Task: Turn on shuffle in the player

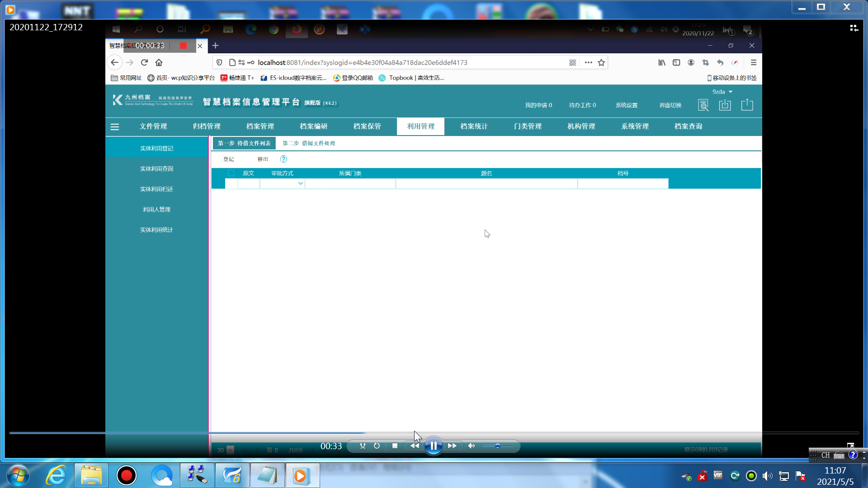Action: (363, 446)
